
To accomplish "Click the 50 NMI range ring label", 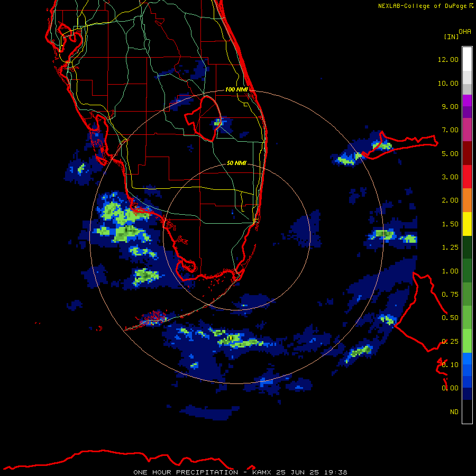I will click(236, 163).
